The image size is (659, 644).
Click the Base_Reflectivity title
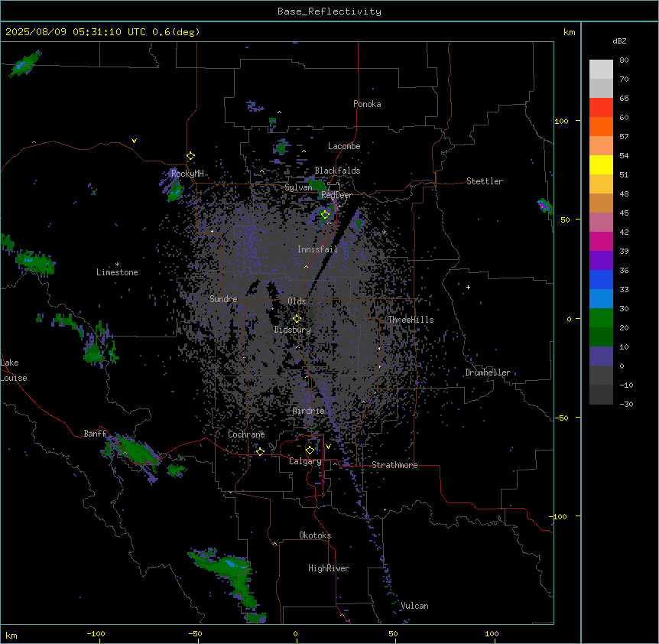point(329,11)
